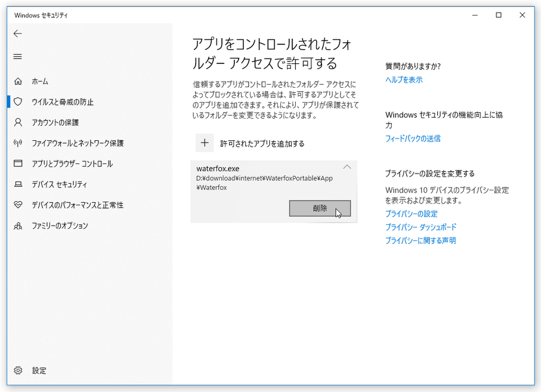The height and width of the screenshot is (392, 541).
Task: Click the device security laptop icon
Action: (x=18, y=184)
